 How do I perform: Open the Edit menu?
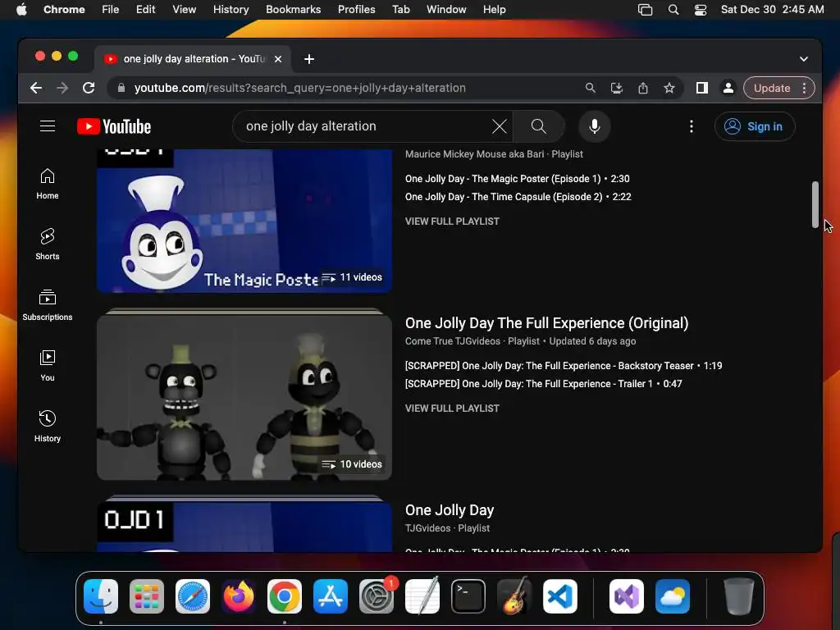point(145,10)
